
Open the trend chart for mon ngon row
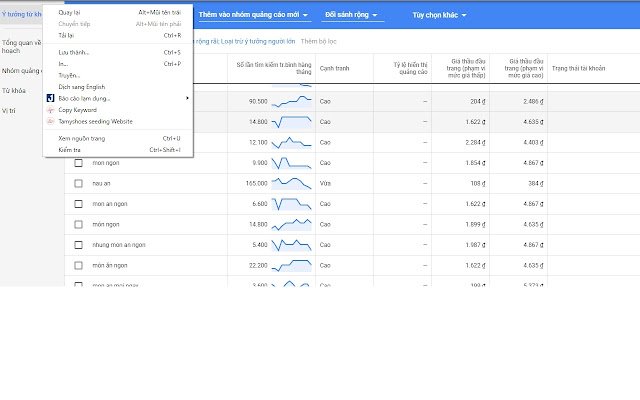pyautogui.click(x=291, y=163)
